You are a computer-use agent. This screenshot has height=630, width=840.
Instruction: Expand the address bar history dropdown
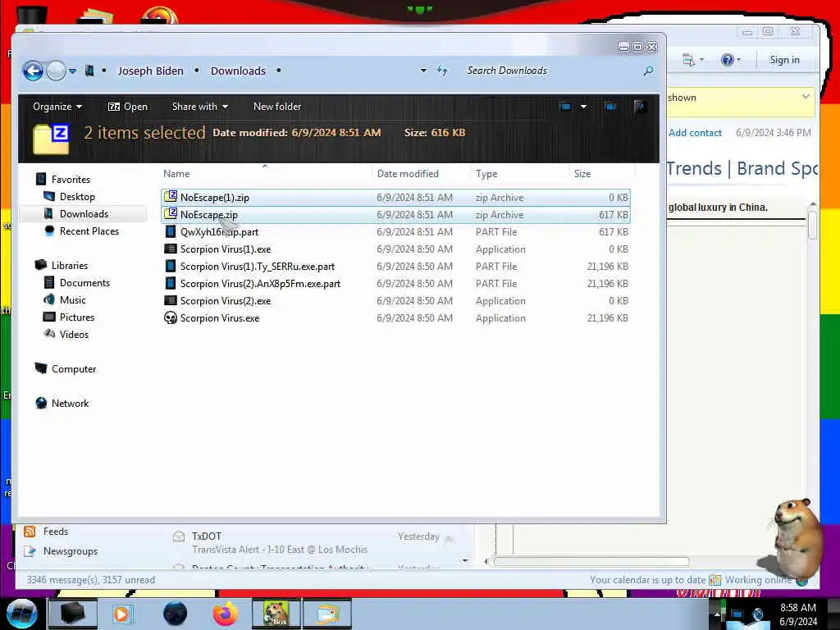(423, 71)
